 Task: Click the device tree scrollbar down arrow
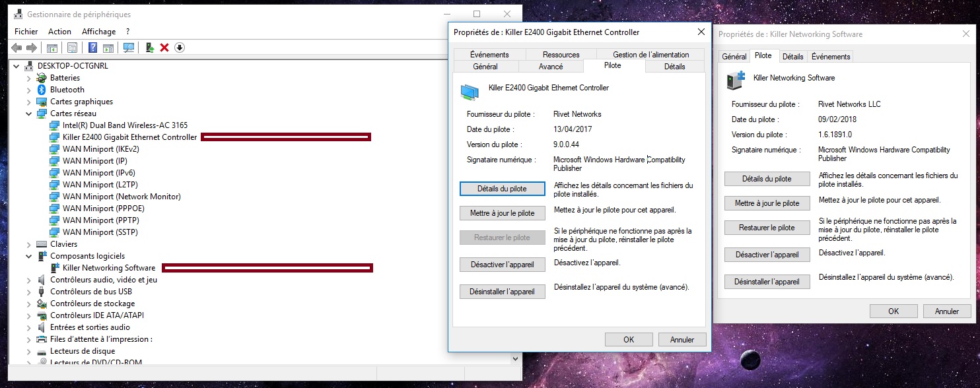[516, 359]
